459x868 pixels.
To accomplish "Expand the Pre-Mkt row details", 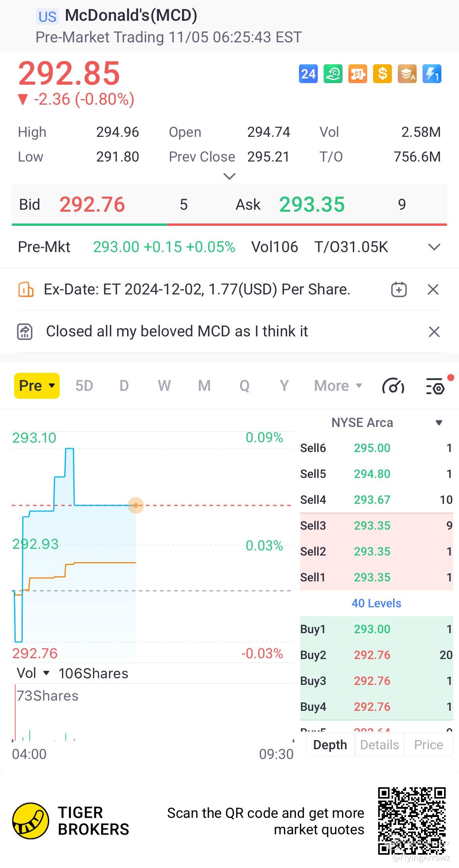I will point(434,247).
